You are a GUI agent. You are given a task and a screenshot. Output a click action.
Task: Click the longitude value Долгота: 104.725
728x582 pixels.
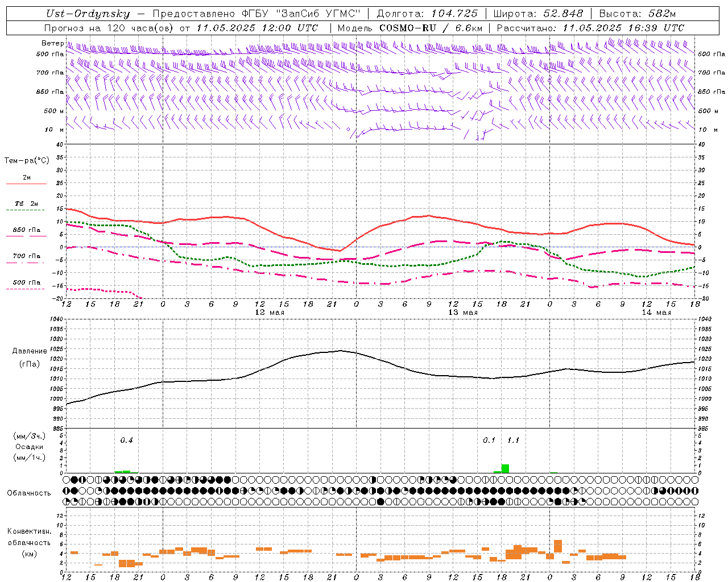[x=427, y=14]
